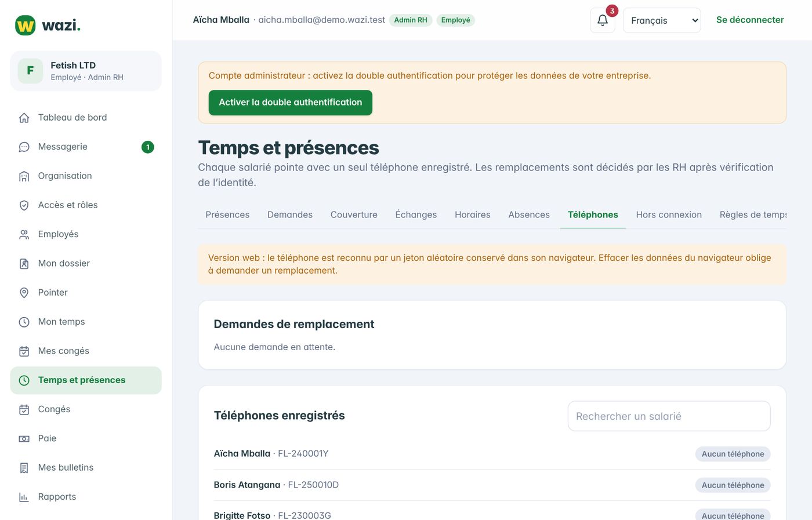Open Mes bulletins in the sidebar
The width and height of the screenshot is (812, 520).
click(x=86, y=468)
